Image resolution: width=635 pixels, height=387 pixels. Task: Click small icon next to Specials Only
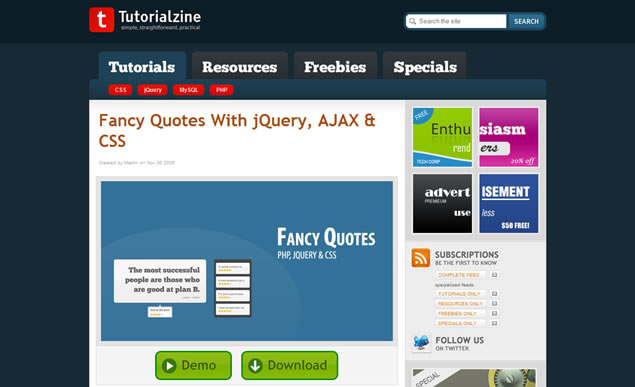point(494,323)
